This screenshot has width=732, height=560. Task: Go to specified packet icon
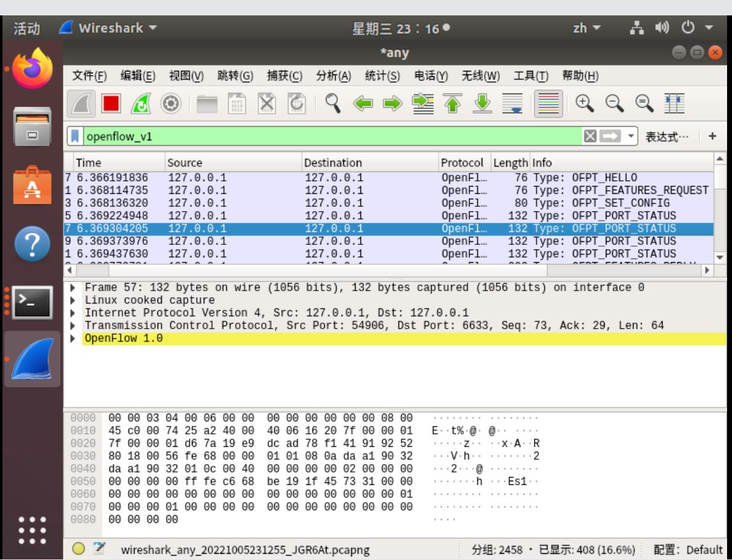click(x=423, y=103)
